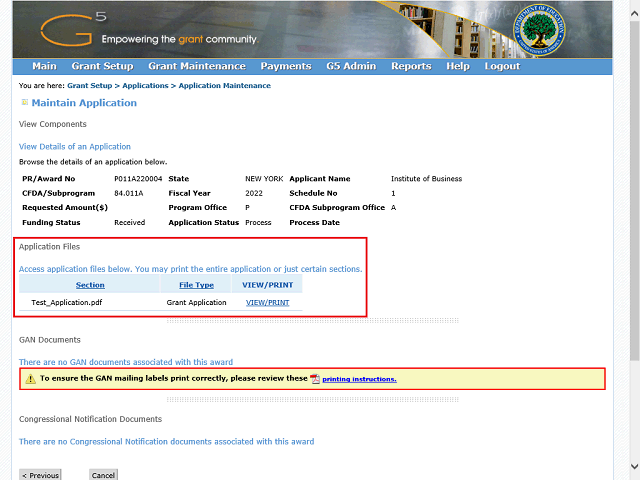
Task: Click the yellow warning triangle icon
Action: click(31, 379)
